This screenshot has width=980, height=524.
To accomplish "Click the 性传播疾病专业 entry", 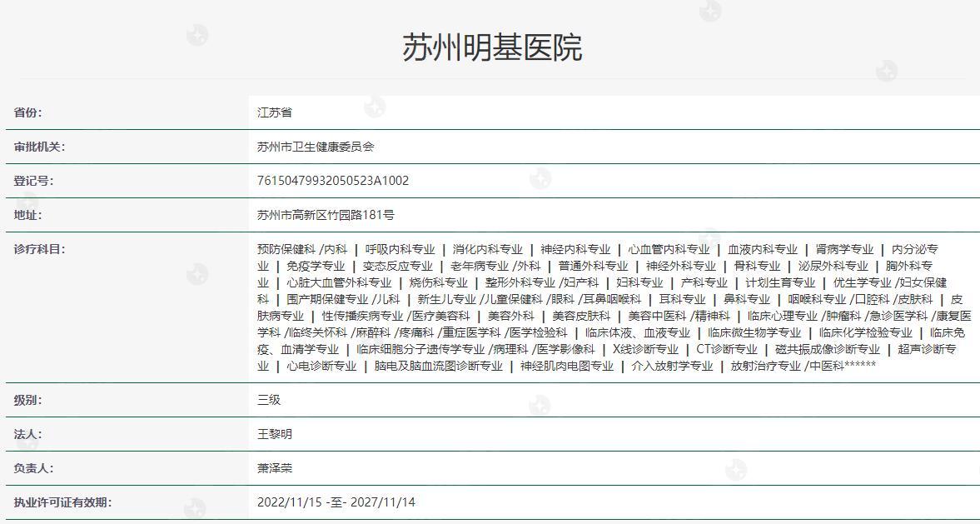I will [x=362, y=317].
